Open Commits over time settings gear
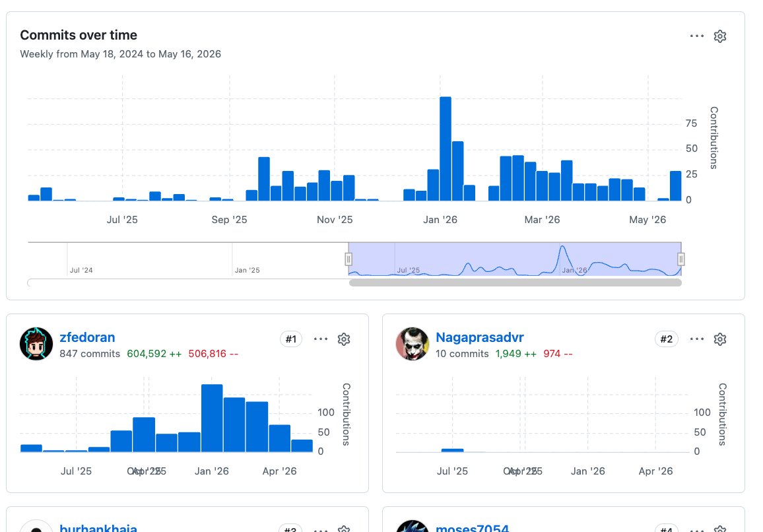The width and height of the screenshot is (763, 532). 719,36
